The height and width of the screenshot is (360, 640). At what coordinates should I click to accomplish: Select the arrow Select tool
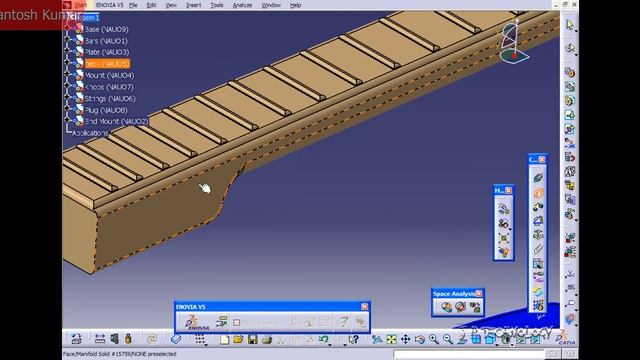pos(570,25)
